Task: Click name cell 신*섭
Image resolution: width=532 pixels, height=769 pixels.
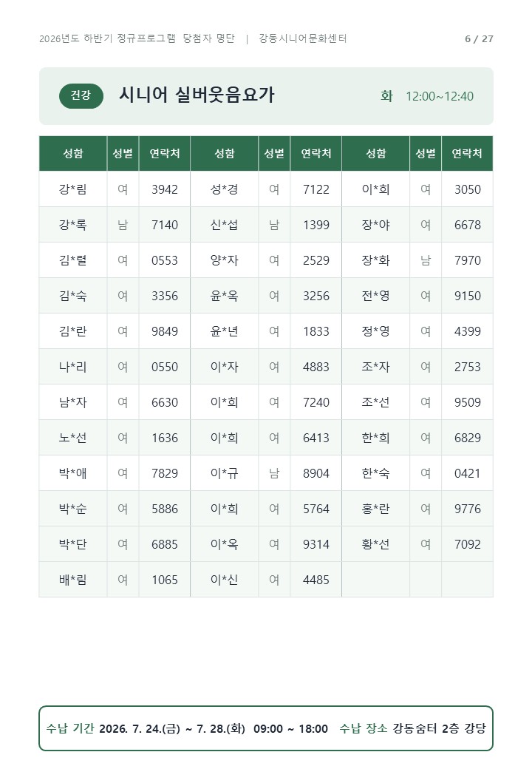Action: click(x=225, y=225)
